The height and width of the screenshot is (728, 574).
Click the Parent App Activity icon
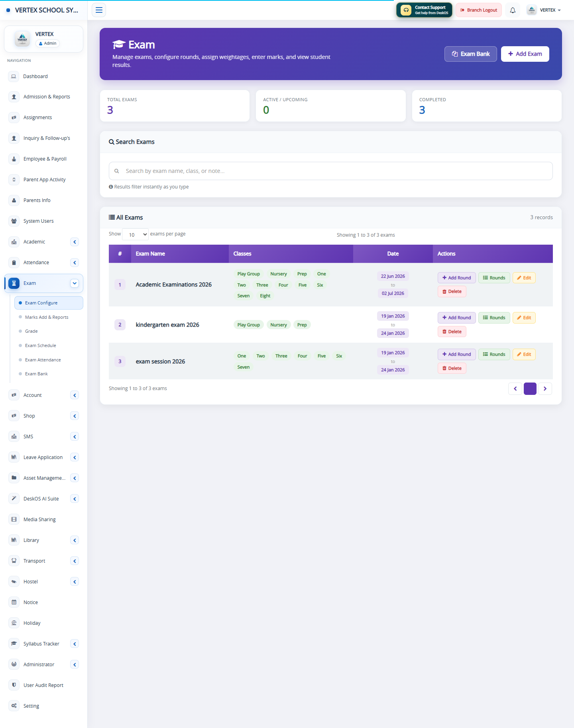click(x=14, y=180)
